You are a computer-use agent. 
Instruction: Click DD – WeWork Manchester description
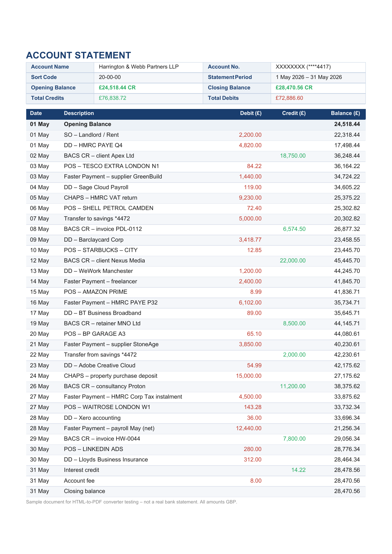(98, 271)
